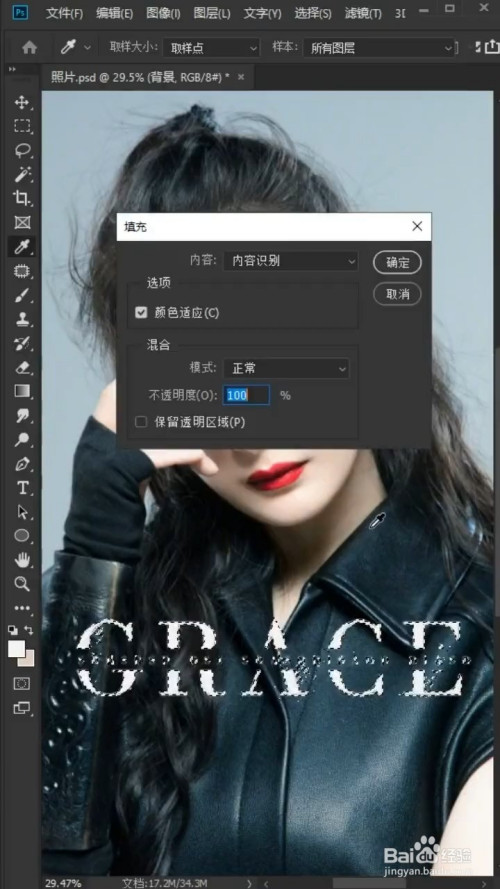
Task: Open the eyedropper tool preset picker arrow
Action: [87, 48]
